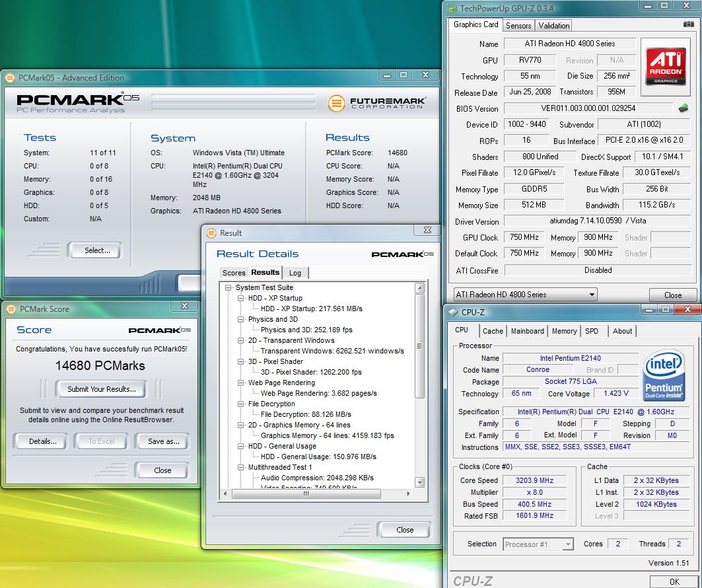
Task: Click the OK button in CPU-Z
Action: 674,582
